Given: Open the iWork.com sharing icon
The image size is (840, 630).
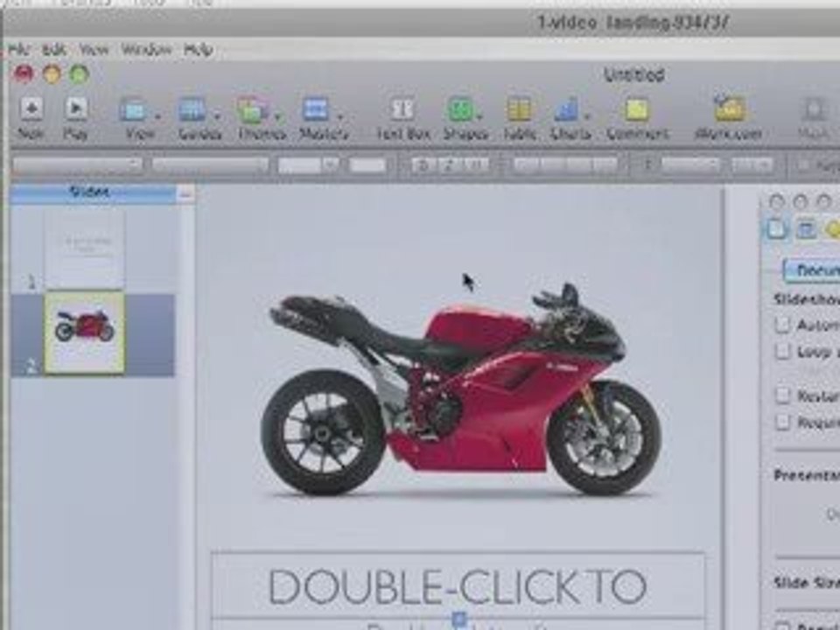Looking at the screenshot, I should tap(728, 109).
